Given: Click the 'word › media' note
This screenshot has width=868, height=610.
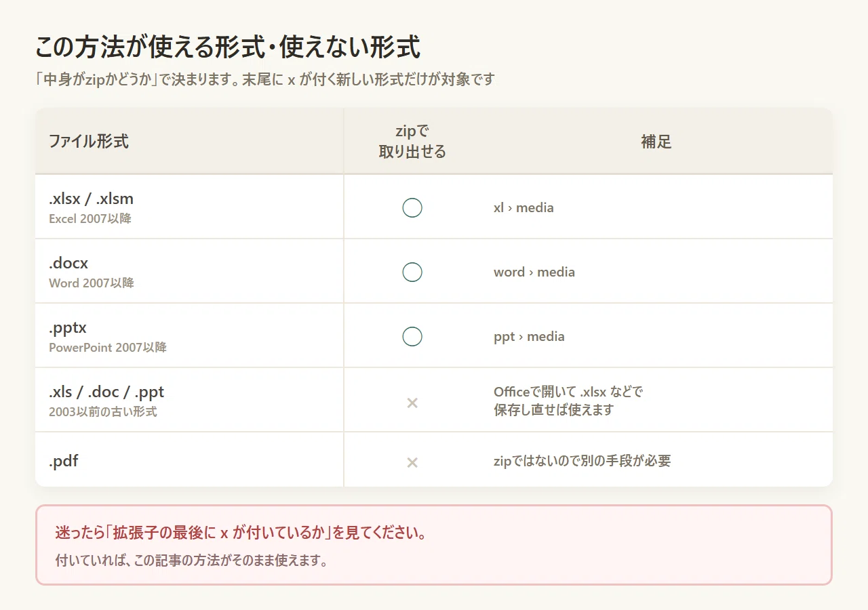Looking at the screenshot, I should [x=534, y=272].
